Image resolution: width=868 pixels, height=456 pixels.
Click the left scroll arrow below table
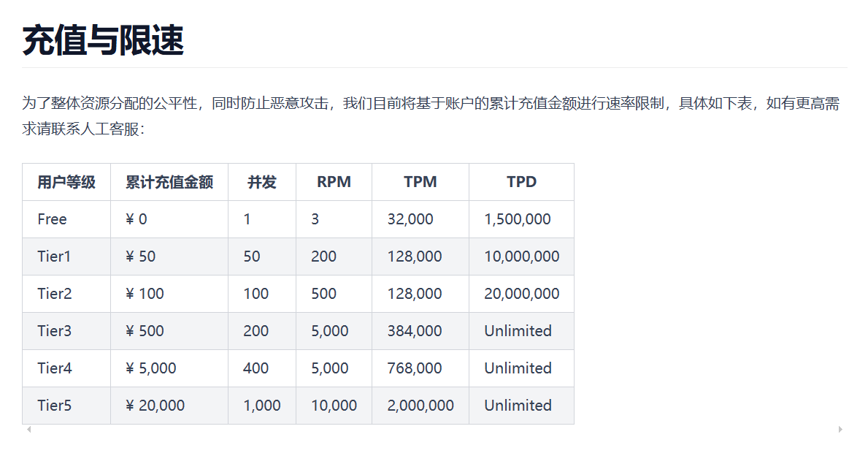[28, 430]
